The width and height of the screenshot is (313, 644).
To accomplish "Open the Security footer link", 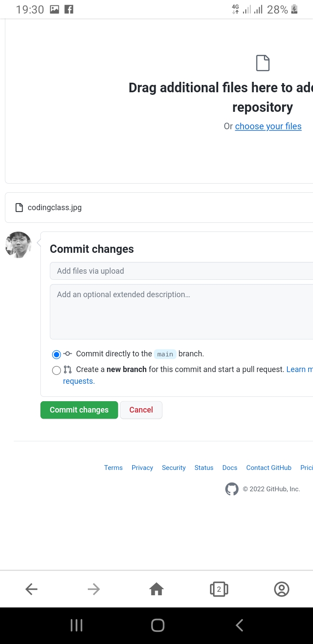I will pyautogui.click(x=174, y=468).
